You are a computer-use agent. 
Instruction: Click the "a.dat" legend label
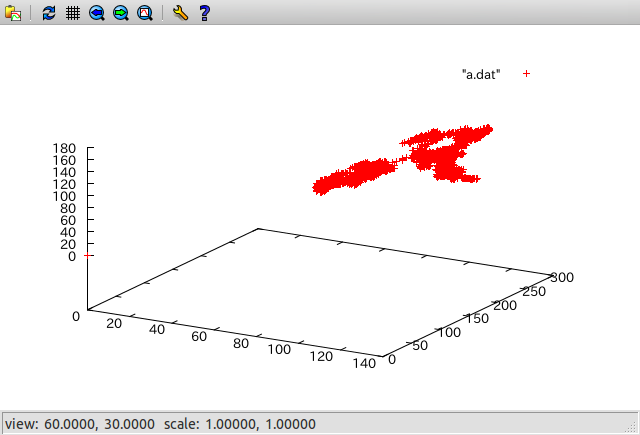point(481,74)
